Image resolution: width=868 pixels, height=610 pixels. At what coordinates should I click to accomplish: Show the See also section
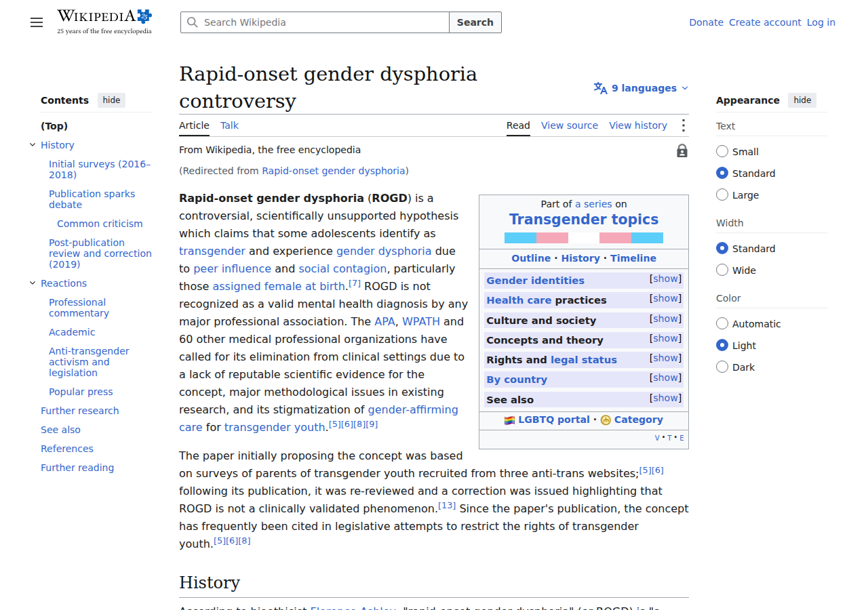point(666,398)
